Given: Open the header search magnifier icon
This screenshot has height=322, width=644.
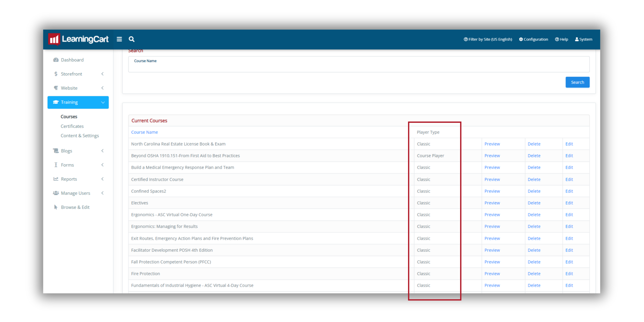Looking at the screenshot, I should [x=131, y=39].
